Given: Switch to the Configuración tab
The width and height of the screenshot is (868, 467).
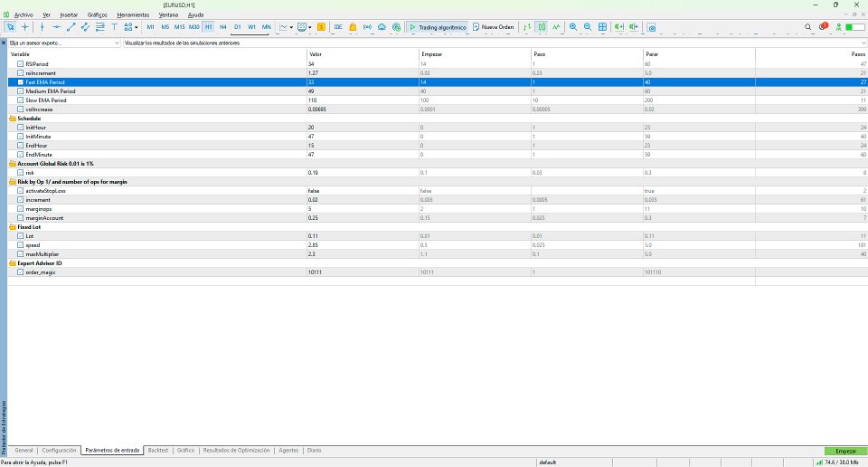Looking at the screenshot, I should click(60, 451).
